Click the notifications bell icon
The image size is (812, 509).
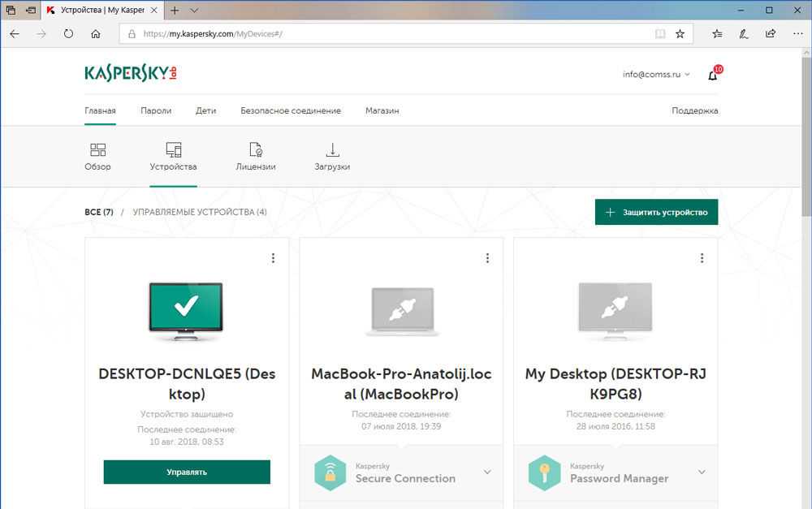point(713,75)
